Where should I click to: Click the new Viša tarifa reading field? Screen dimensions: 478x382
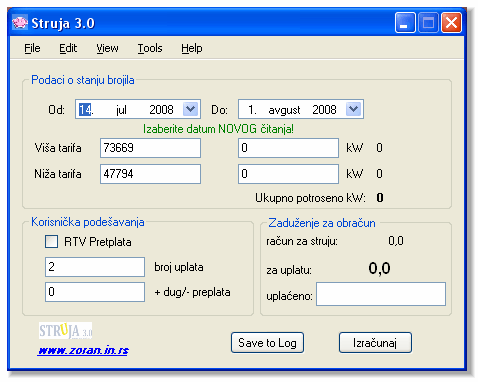288,148
